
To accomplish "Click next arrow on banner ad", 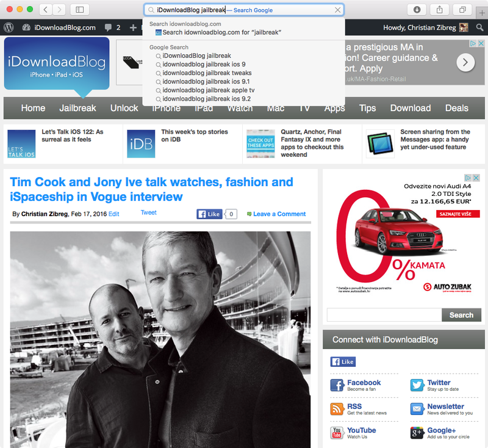I will click(465, 62).
